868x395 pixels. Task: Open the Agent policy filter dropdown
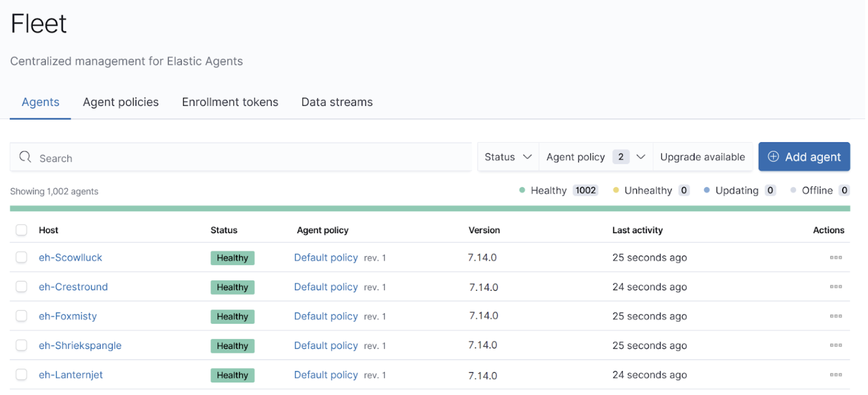click(x=595, y=157)
